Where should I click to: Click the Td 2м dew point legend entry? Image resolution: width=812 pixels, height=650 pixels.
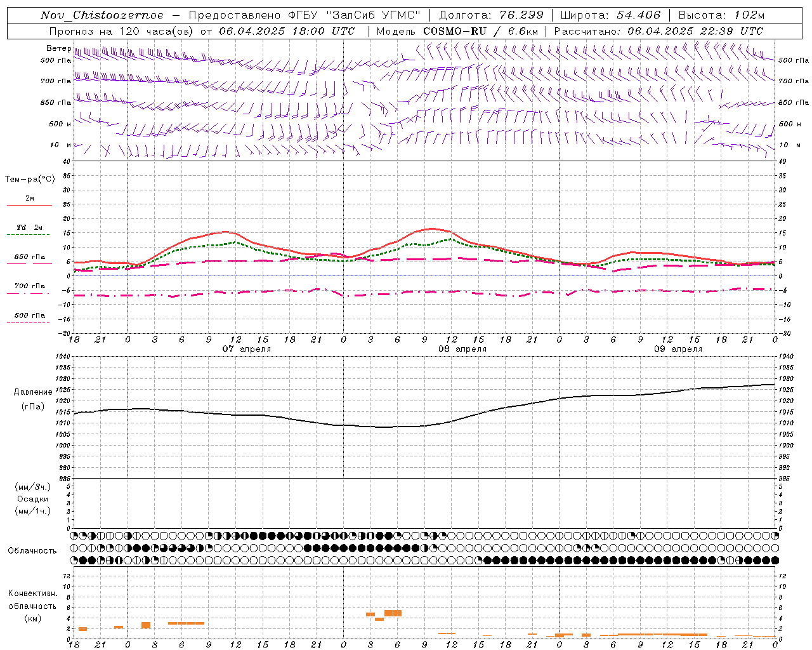[x=30, y=227]
